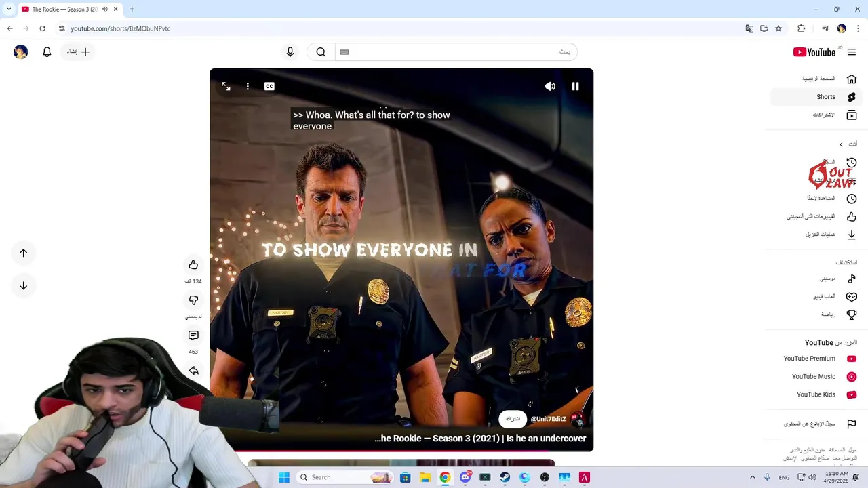Mute the Rookie tab audio icon
The width and height of the screenshot is (868, 488).
104,9
